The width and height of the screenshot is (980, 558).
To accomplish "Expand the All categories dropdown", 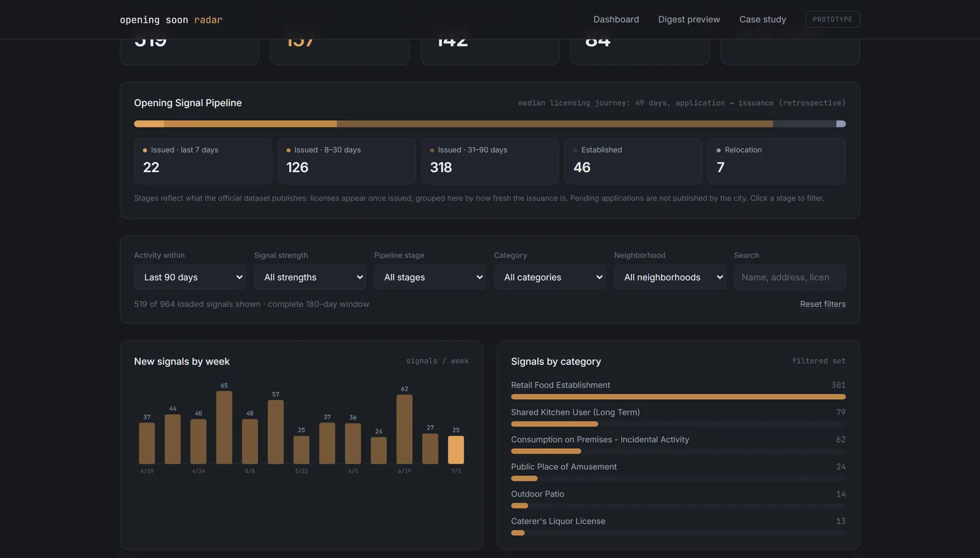I will (550, 277).
